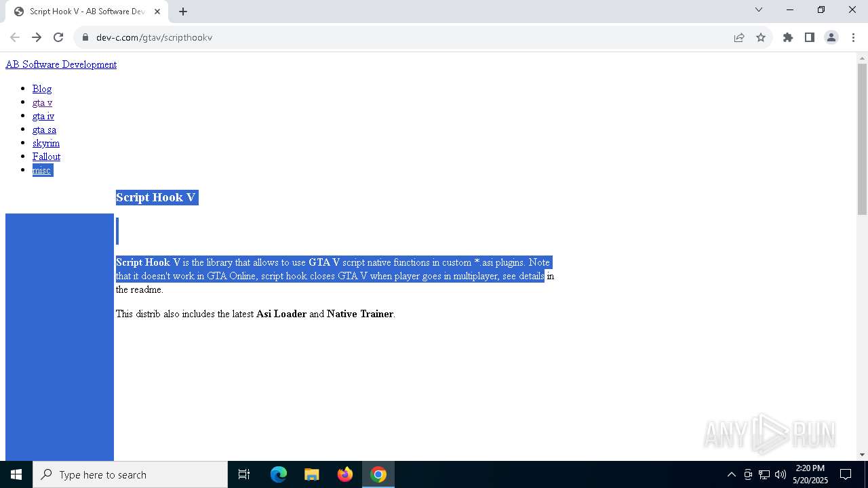Open the Blog link
Screen dimensions: 868x488
coord(42,89)
